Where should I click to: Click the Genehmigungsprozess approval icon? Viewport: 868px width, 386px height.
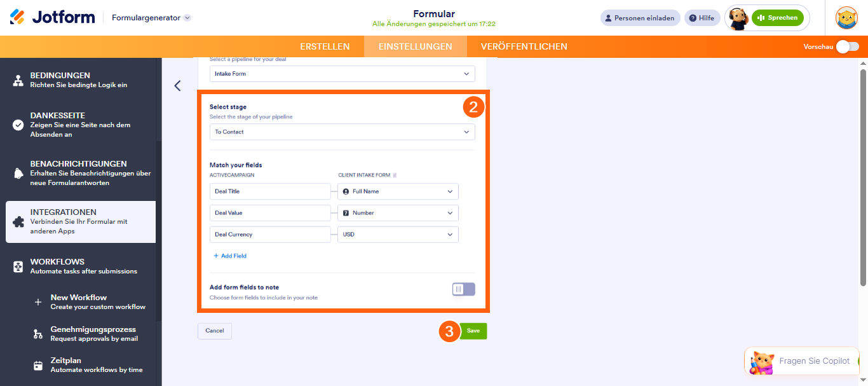[38, 334]
